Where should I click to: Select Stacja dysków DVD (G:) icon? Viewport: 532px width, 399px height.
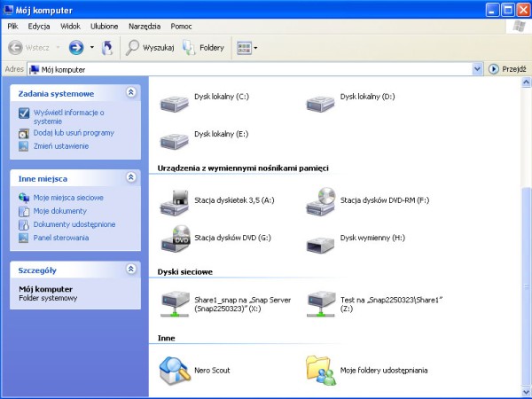tap(174, 239)
